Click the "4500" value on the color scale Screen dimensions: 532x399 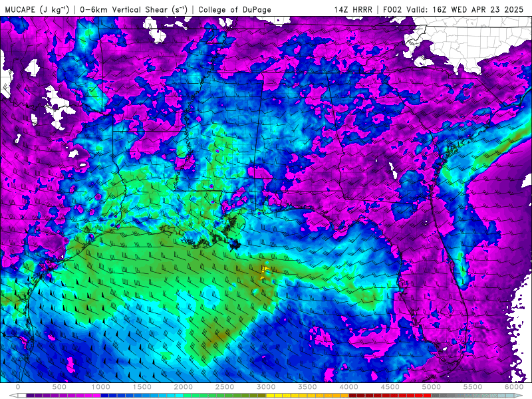click(x=390, y=387)
